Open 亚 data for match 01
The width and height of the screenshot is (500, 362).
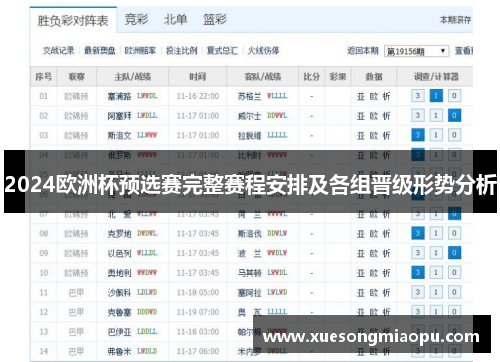pos(361,96)
